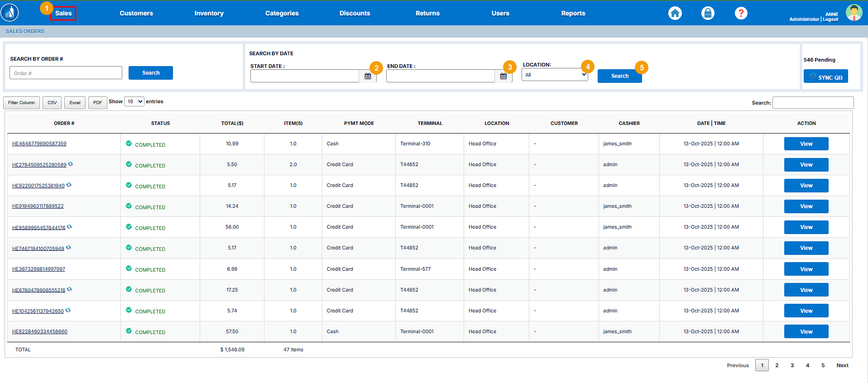
Task: Click the app logo in top-left corner
Action: pyautogui.click(x=10, y=13)
